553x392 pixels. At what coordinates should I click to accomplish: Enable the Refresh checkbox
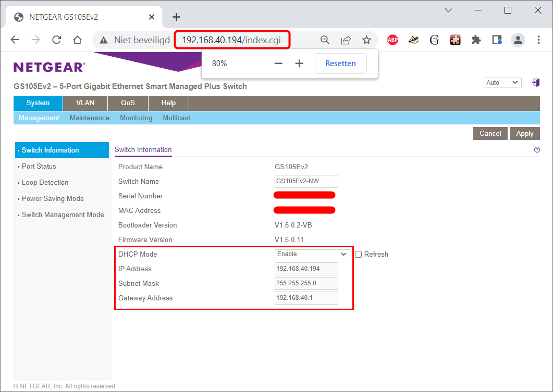(x=359, y=255)
